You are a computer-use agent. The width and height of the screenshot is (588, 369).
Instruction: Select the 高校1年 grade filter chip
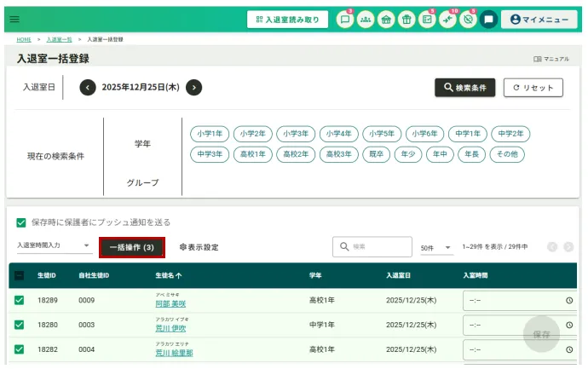(x=252, y=154)
